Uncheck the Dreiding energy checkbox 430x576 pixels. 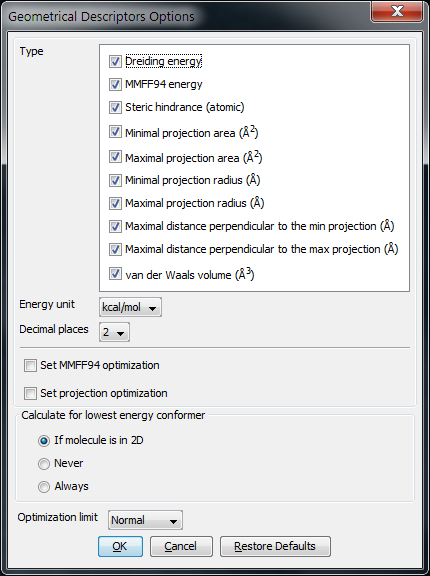click(x=115, y=61)
